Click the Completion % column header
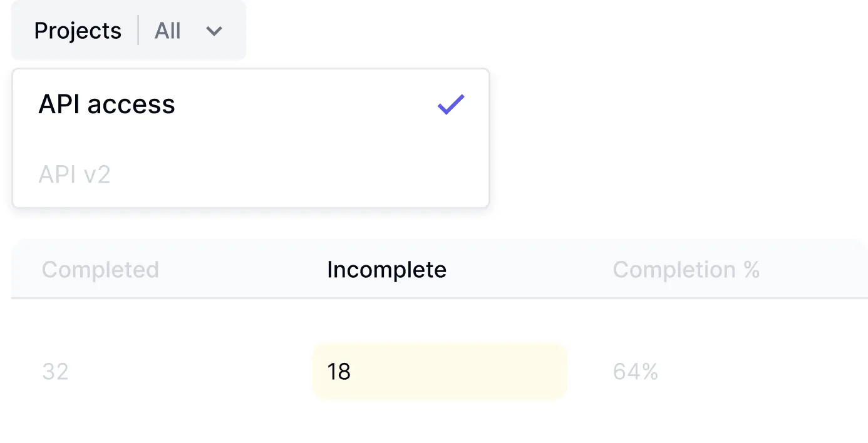Viewport: 868px width, 443px height. (686, 270)
